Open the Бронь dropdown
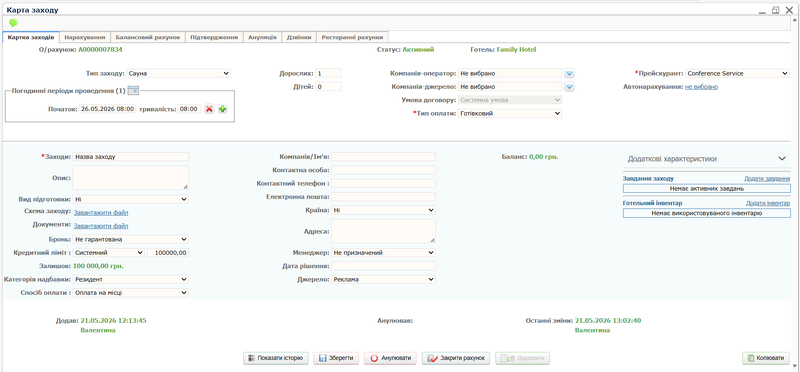The height and width of the screenshot is (372, 800). tap(131, 239)
